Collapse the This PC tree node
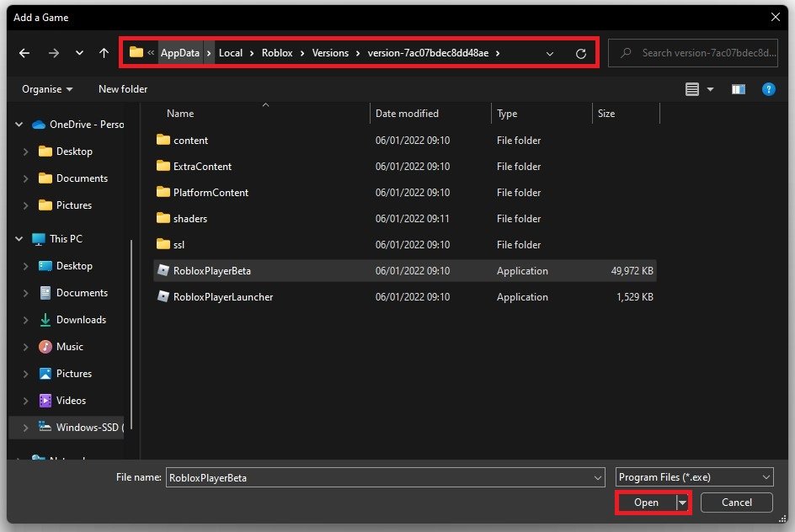This screenshot has height=532, width=795. [19, 238]
